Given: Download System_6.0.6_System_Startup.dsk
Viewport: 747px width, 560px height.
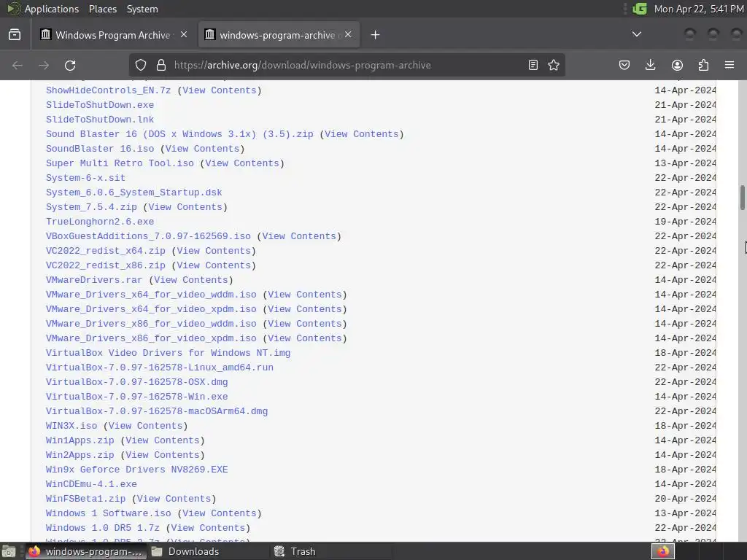Looking at the screenshot, I should coord(134,192).
